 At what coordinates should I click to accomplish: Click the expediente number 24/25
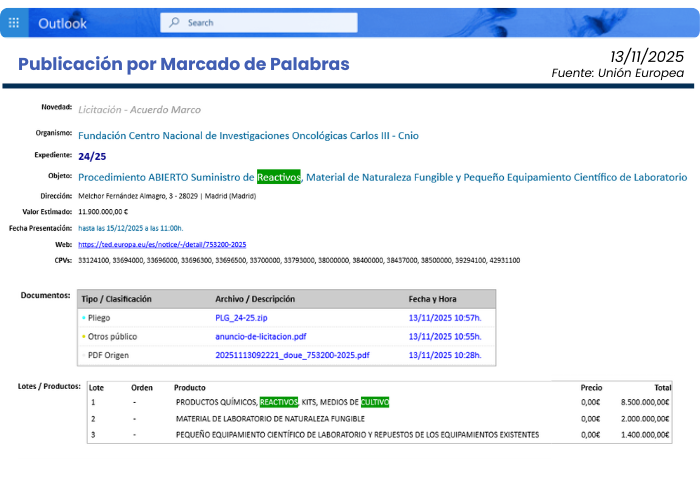tap(92, 156)
